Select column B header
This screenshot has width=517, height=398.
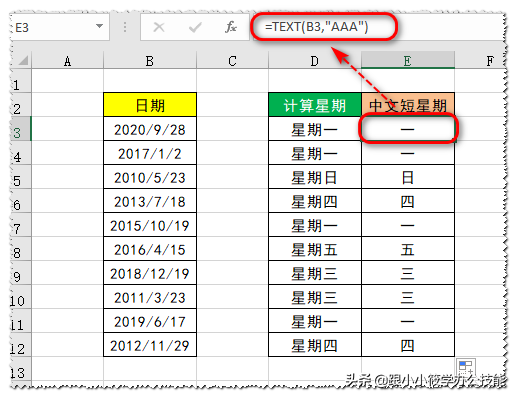click(150, 61)
